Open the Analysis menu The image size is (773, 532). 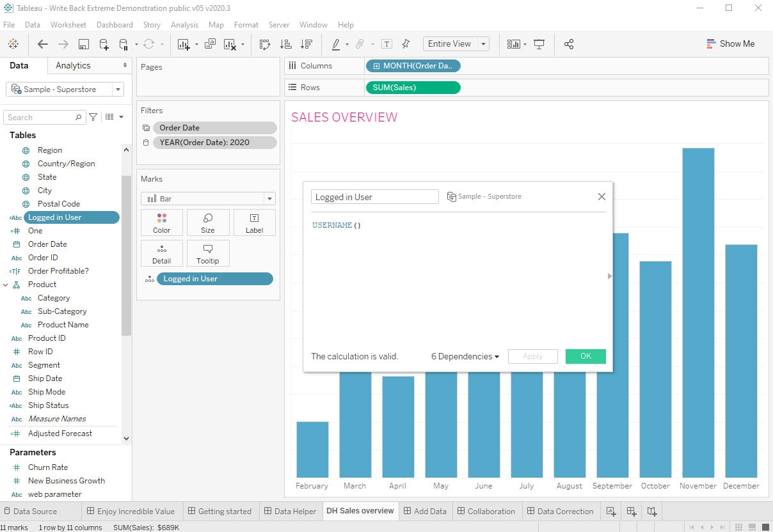click(184, 25)
